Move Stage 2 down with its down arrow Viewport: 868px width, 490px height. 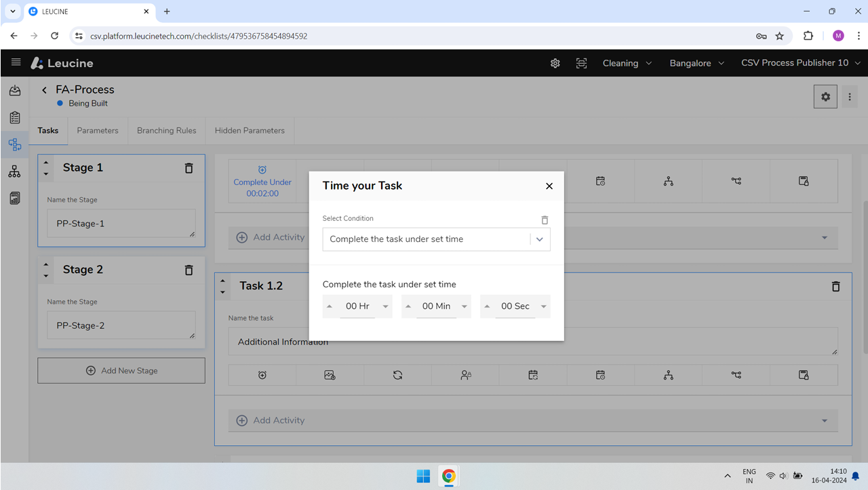[46, 275]
